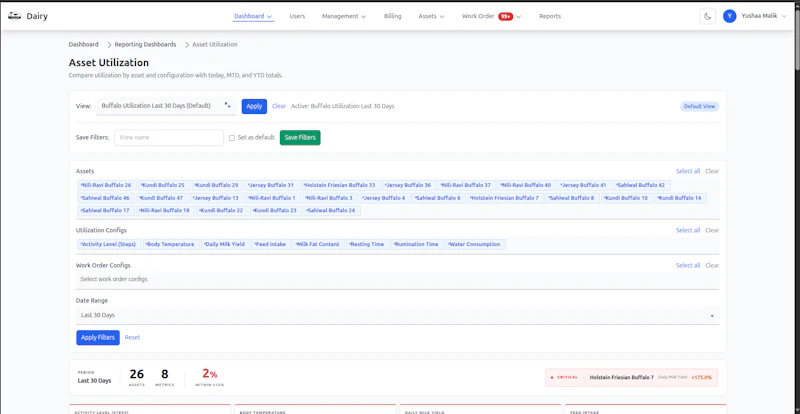Remove the Water Consumption config tag
This screenshot has width=800, height=414.
coord(448,244)
